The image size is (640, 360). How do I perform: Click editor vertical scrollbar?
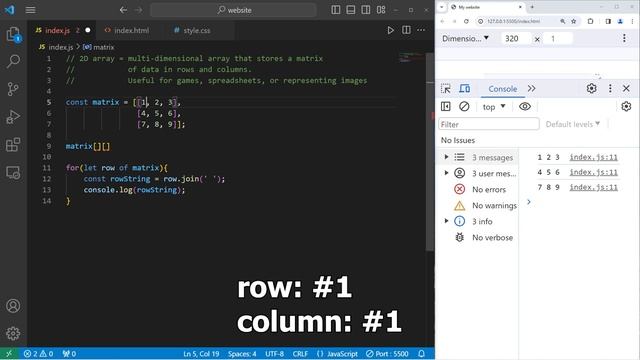pyautogui.click(x=430, y=151)
